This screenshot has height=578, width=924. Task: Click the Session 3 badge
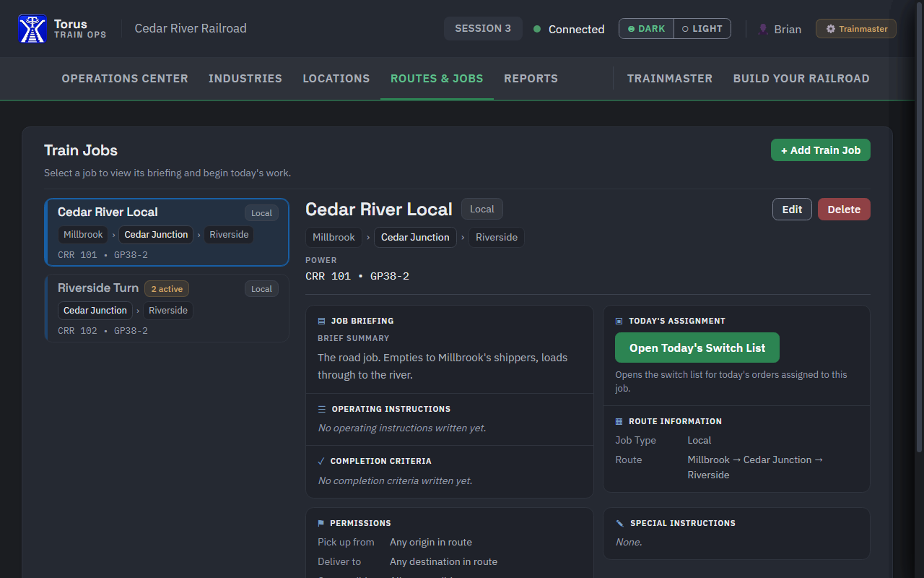[483, 29]
